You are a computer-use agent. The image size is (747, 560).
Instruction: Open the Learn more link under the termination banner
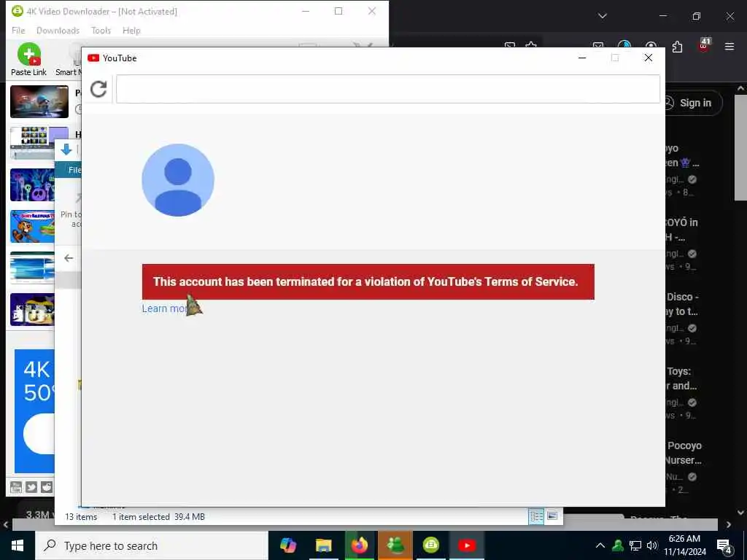[164, 308]
